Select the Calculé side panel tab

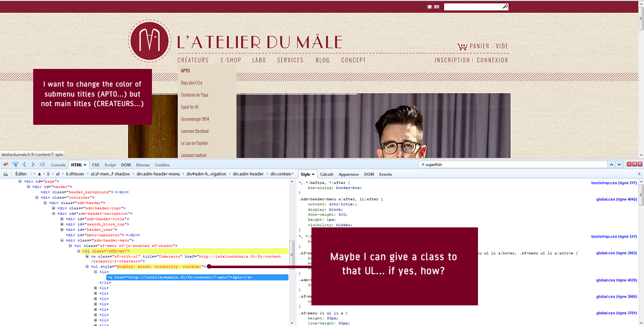click(327, 174)
